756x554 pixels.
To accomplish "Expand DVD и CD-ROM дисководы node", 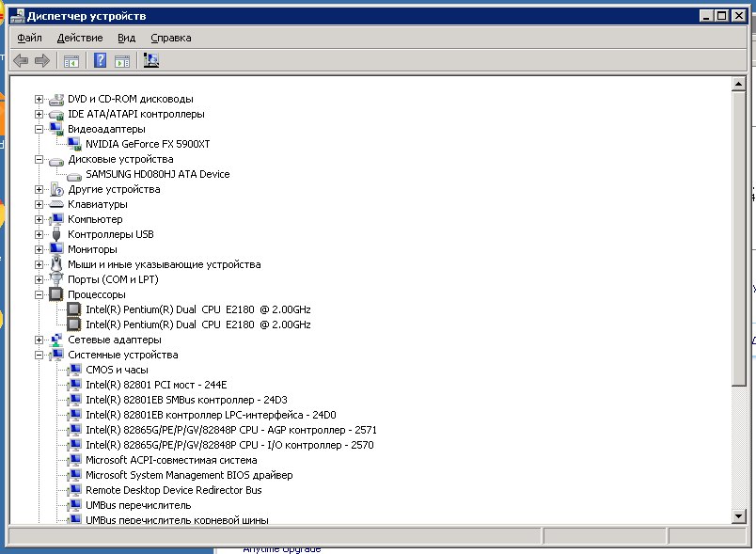I will tap(39, 100).
